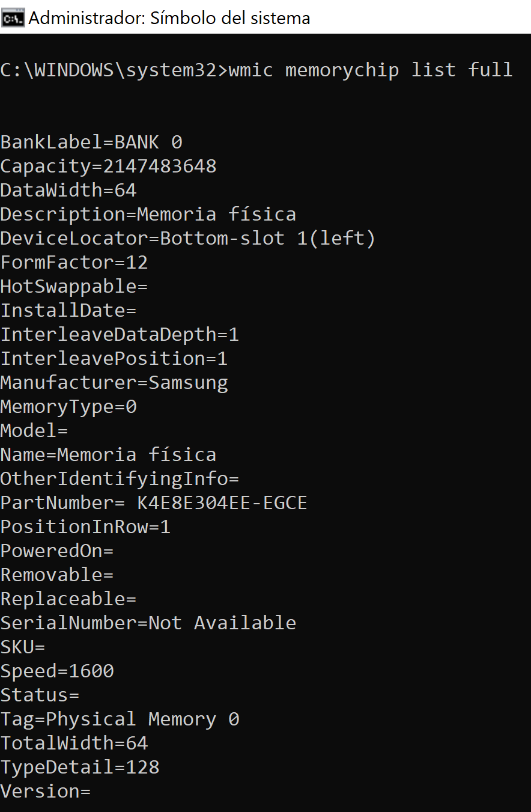Click the Description=Memoria física line
The width and height of the screenshot is (531, 812).
pos(148,215)
